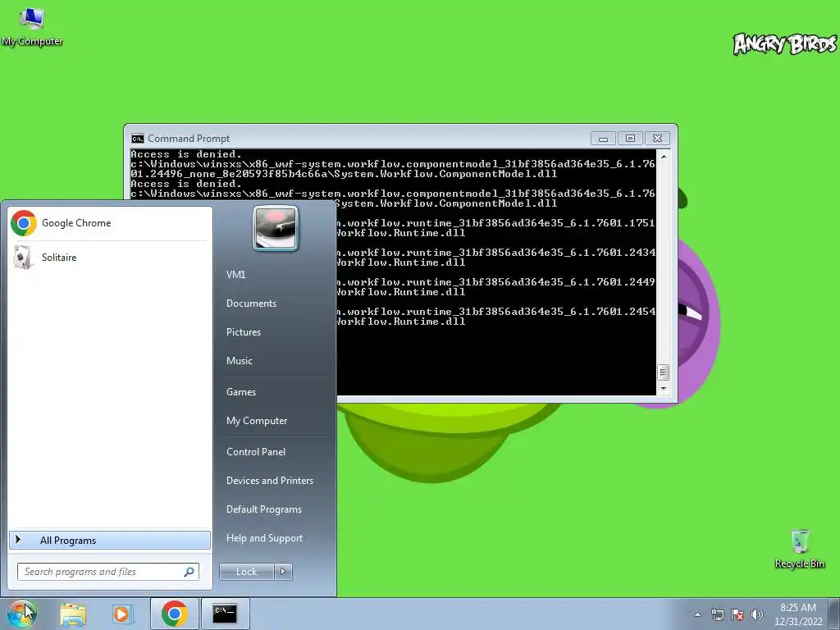Open Games from Start menu
Screen dimensions: 840x630
point(241,391)
